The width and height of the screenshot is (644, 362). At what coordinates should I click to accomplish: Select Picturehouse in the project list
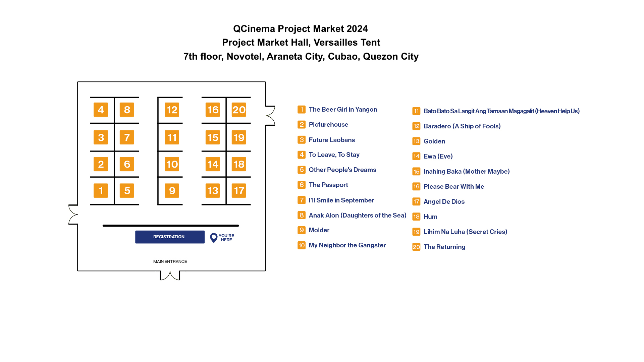(x=328, y=124)
